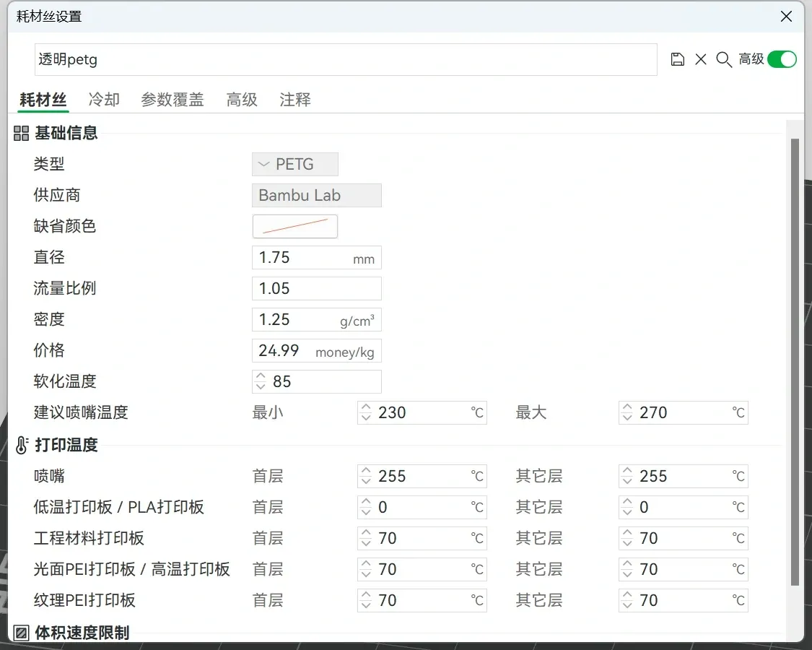Click the 供应商 Bambu Lab field
812x650 pixels.
click(x=317, y=196)
